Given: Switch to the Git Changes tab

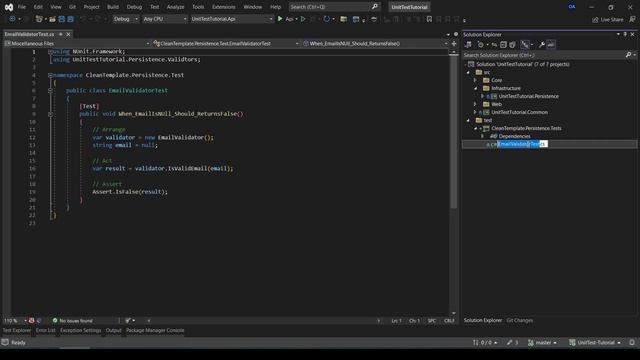Looking at the screenshot, I should tap(520, 320).
